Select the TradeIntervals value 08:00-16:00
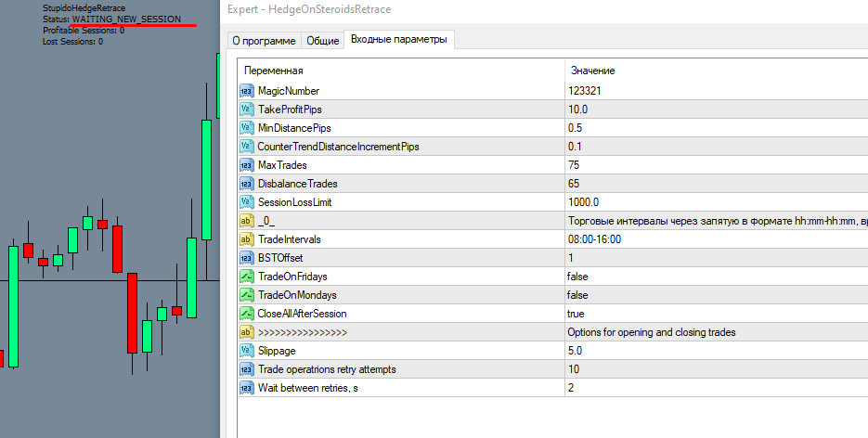The height and width of the screenshot is (438, 868). click(x=594, y=239)
